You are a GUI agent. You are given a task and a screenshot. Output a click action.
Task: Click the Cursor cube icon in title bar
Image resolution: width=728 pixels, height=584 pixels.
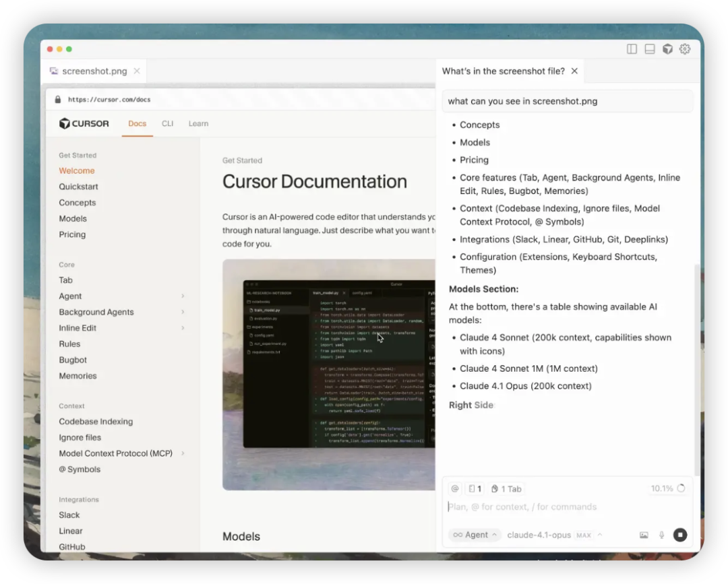coord(667,48)
